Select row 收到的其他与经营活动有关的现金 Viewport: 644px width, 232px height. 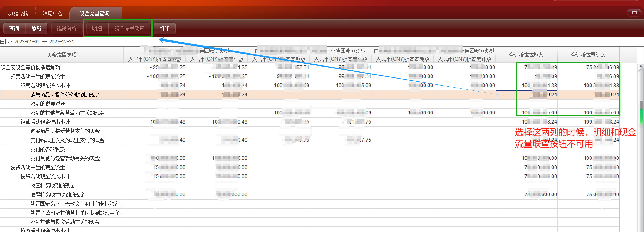310,113
